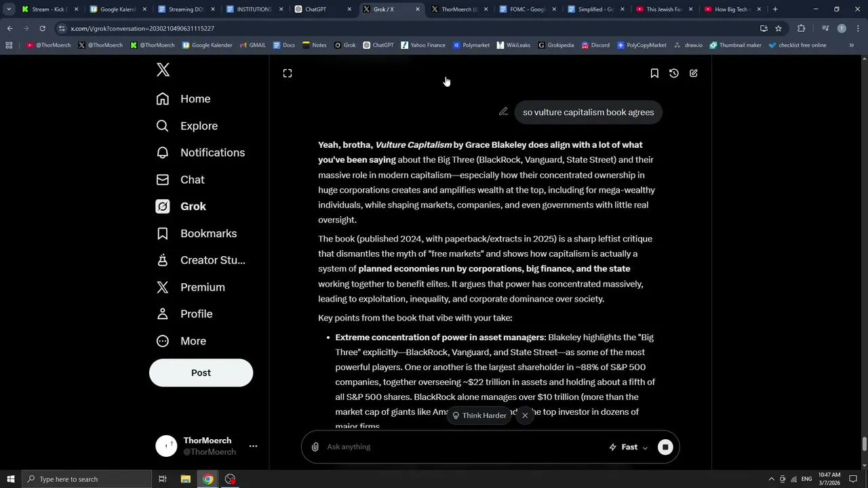This screenshot has width=868, height=488.
Task: Switch to Streaming DOC browser tab
Action: 186,9
